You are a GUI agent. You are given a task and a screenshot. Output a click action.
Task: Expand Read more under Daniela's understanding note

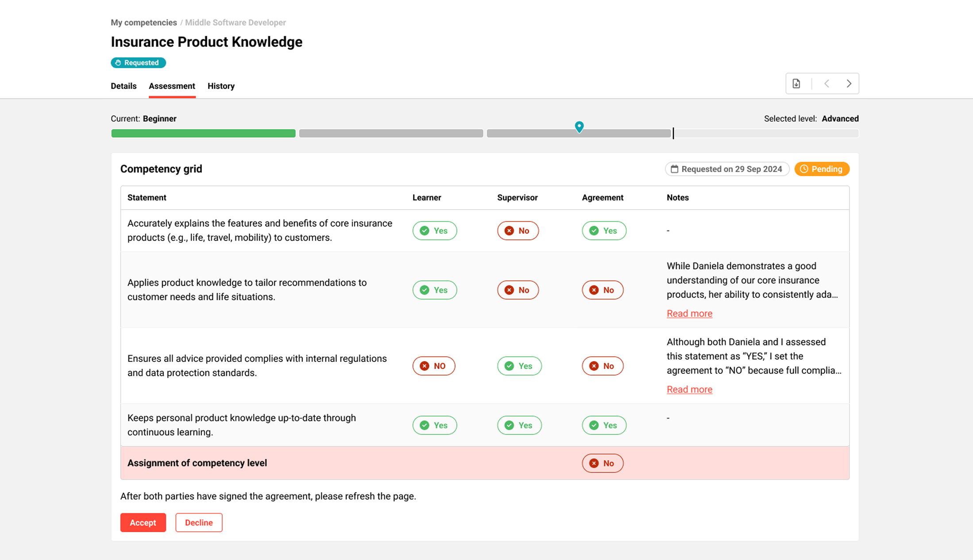point(689,313)
